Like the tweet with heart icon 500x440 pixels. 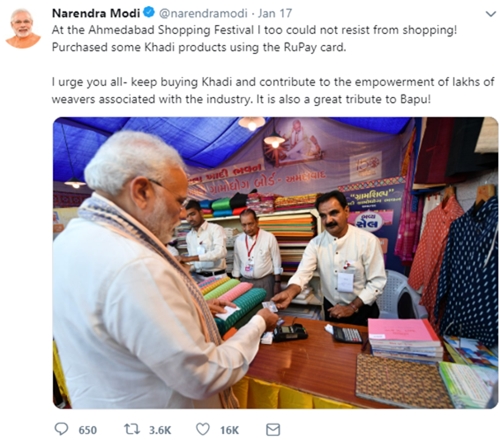[203, 429]
